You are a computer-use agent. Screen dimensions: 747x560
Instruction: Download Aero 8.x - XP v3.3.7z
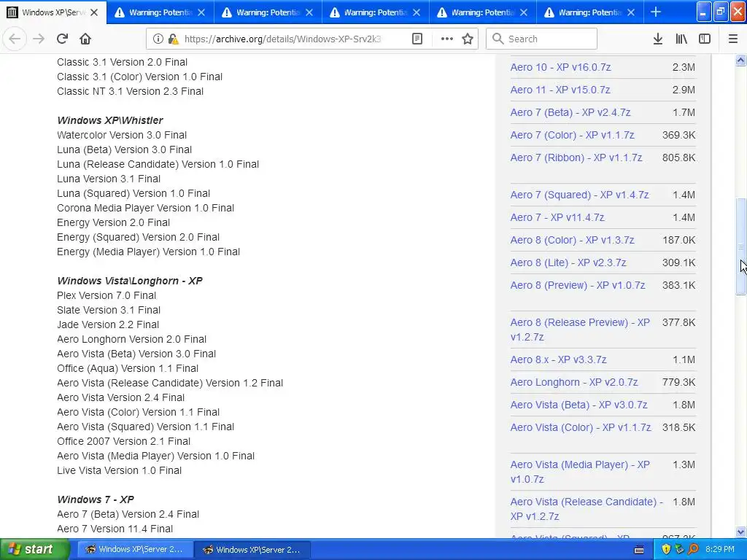pos(558,359)
